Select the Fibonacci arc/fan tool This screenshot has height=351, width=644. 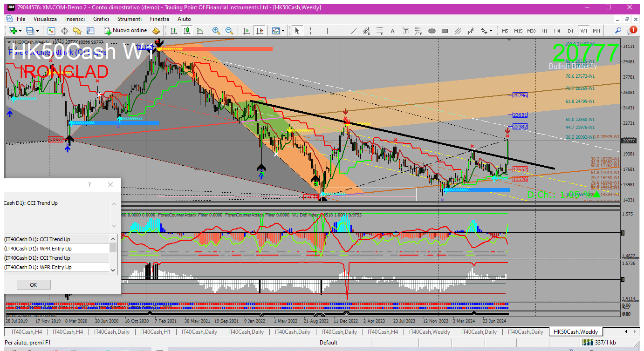click(x=418, y=31)
